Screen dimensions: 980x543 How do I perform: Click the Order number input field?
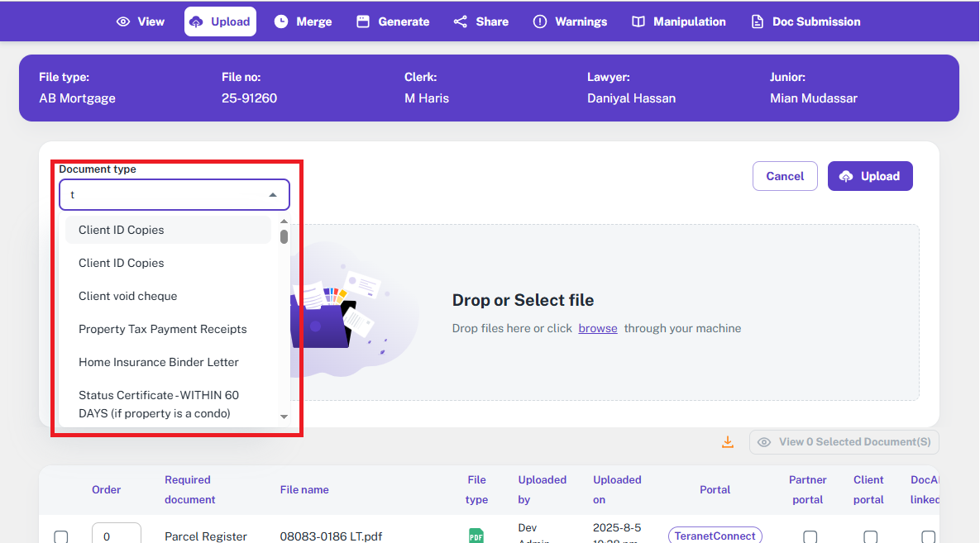[x=116, y=536]
